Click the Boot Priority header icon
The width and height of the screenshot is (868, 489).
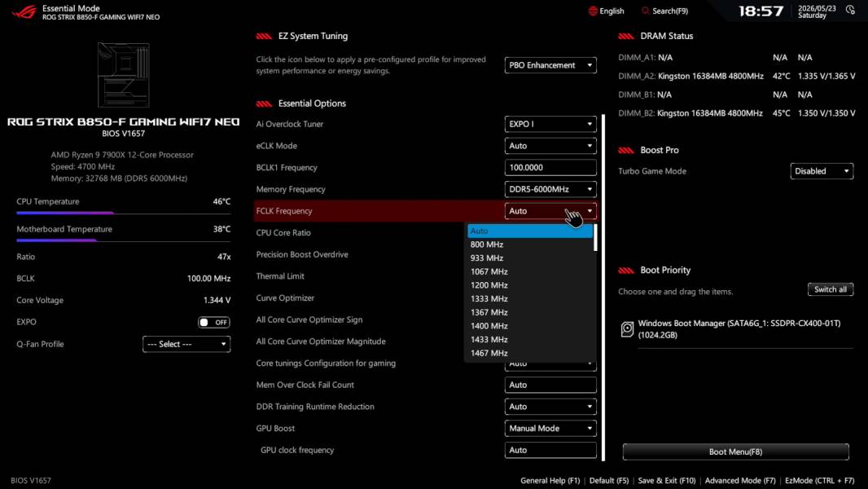coord(626,271)
